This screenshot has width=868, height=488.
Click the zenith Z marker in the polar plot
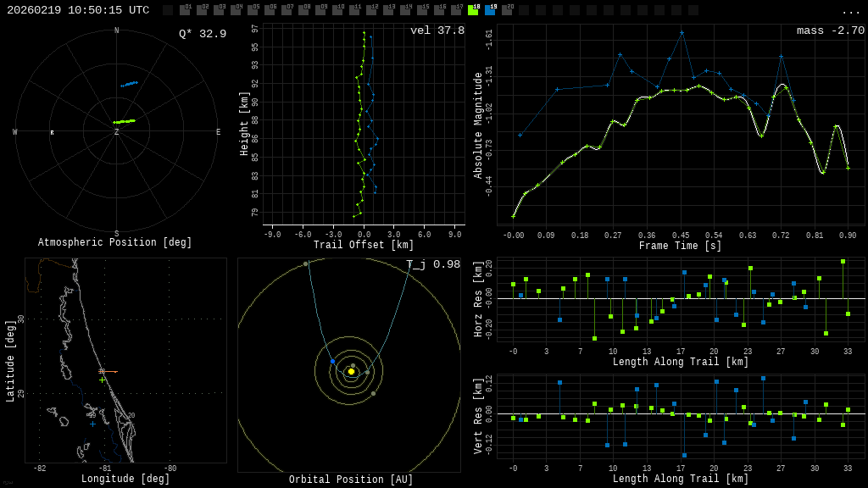pyautogui.click(x=117, y=132)
